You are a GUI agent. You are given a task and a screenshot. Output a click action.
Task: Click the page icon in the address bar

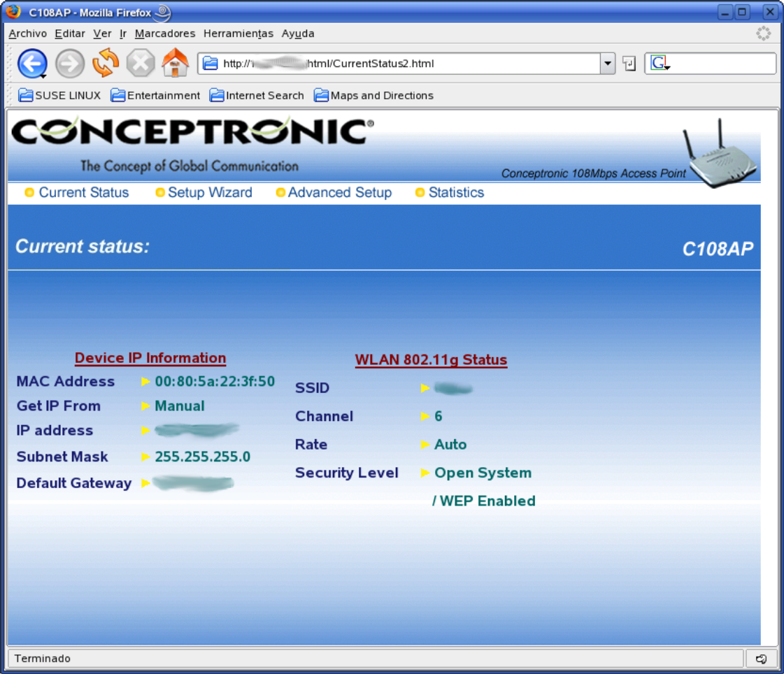coord(211,64)
